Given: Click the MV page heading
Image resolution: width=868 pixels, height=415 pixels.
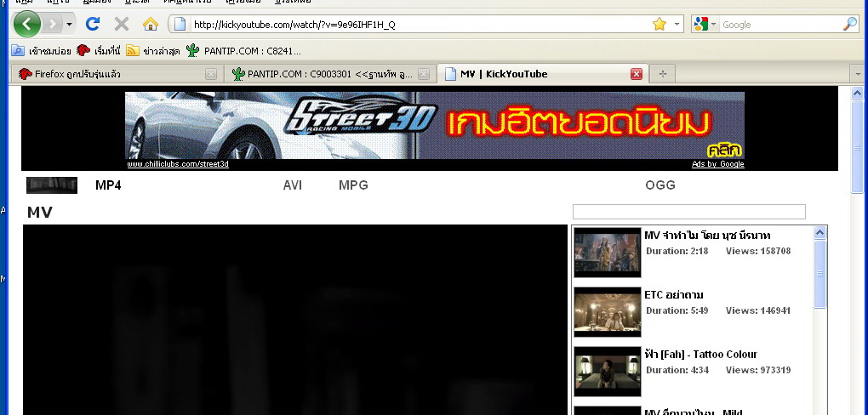Looking at the screenshot, I should click(x=39, y=212).
